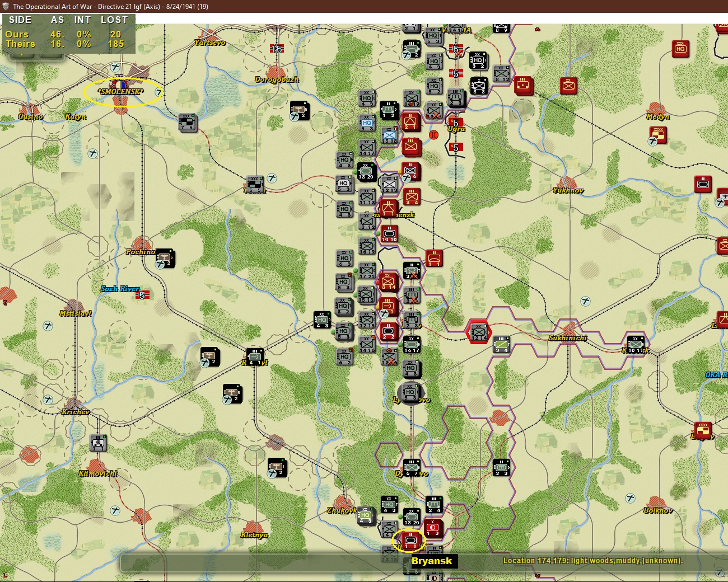Screen dimensions: 728x582
Task: Click the Kletnya town label
Action: click(254, 535)
